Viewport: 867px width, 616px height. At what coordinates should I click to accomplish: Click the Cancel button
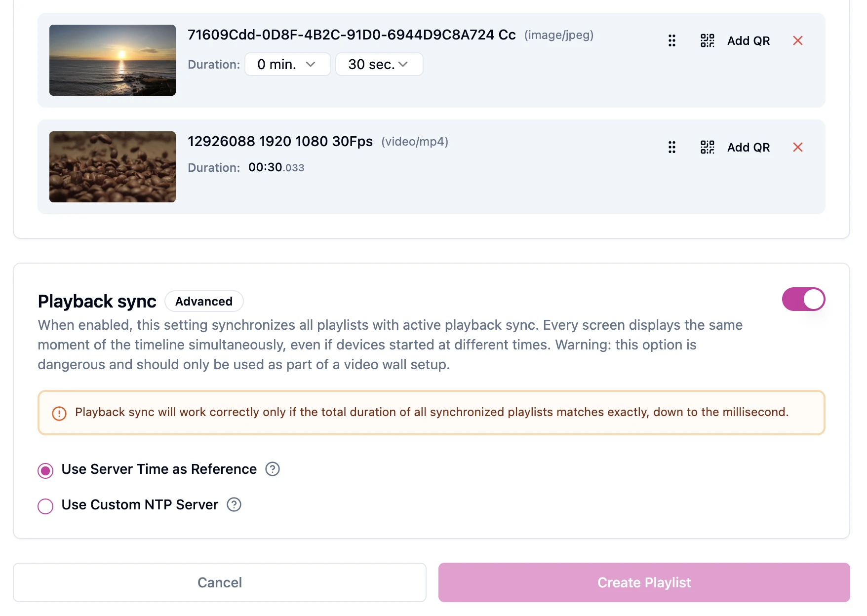tap(220, 582)
